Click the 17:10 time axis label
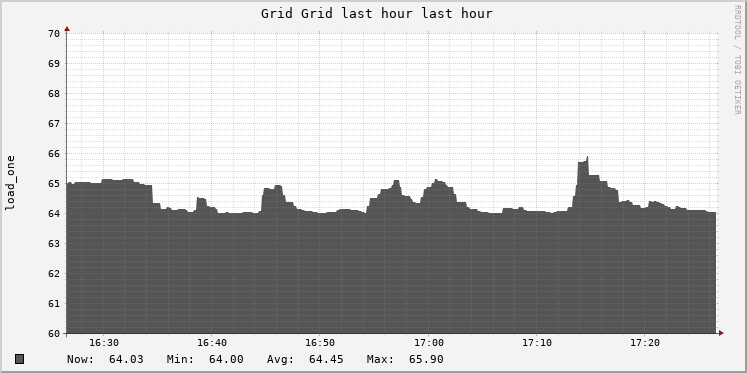The width and height of the screenshot is (747, 373). pos(536,343)
